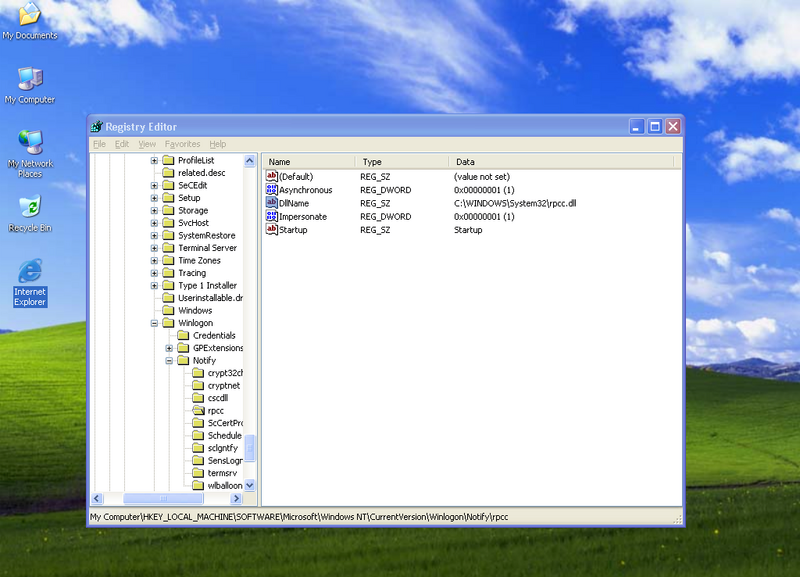Click the tree horizontal scrollbar thumb

point(163,498)
